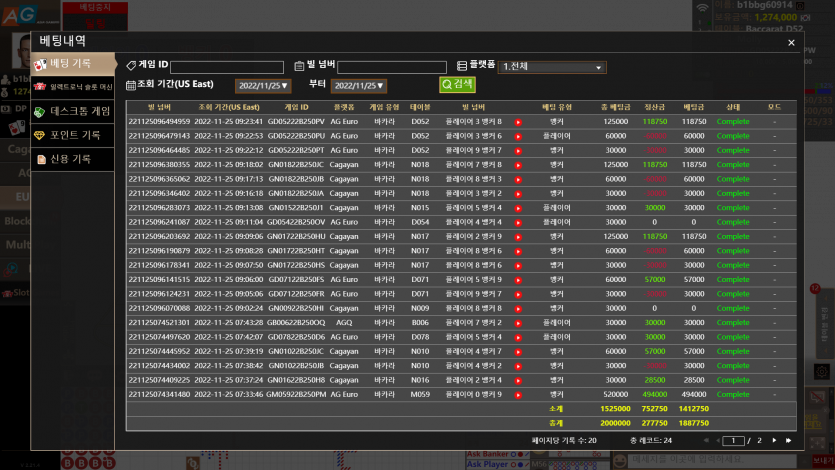Image resolution: width=835 pixels, height=470 pixels.
Task: Focus the 빌 넘버 input field
Action: [x=392, y=67]
